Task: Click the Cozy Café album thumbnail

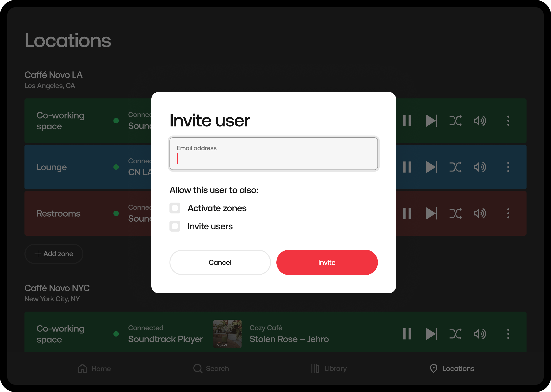Action: 227,334
